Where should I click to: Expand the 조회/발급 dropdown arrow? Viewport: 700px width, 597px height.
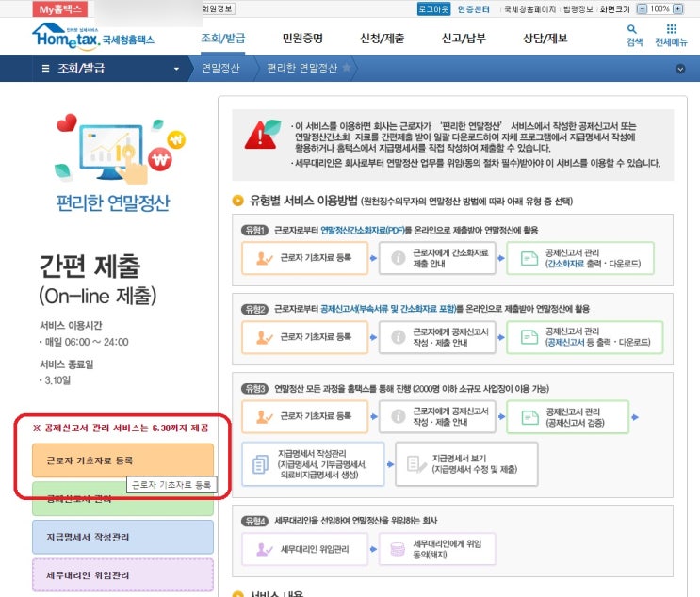click(x=176, y=69)
